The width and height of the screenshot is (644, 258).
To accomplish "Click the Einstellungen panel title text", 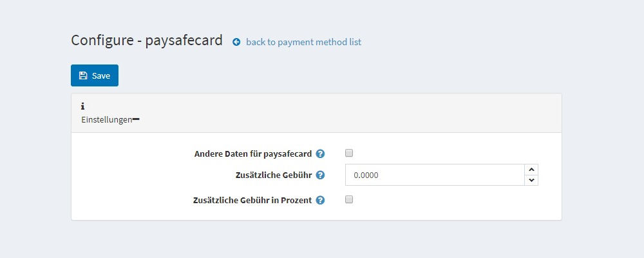I will point(107,120).
